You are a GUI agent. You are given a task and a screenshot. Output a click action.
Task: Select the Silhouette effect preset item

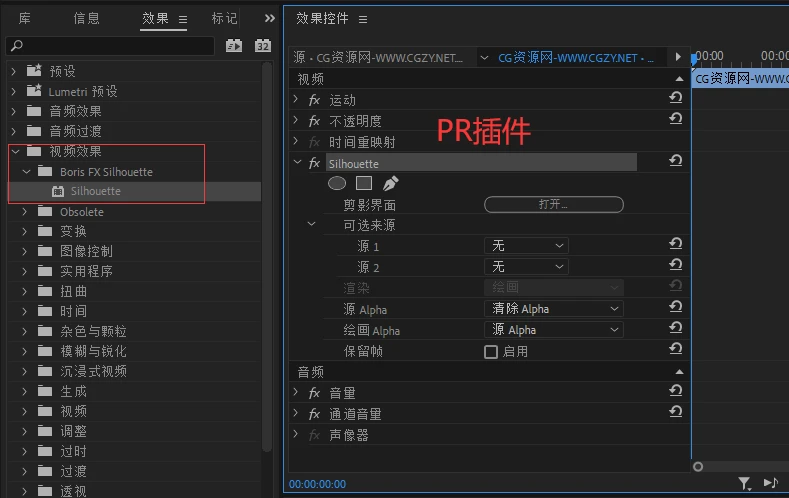click(95, 191)
